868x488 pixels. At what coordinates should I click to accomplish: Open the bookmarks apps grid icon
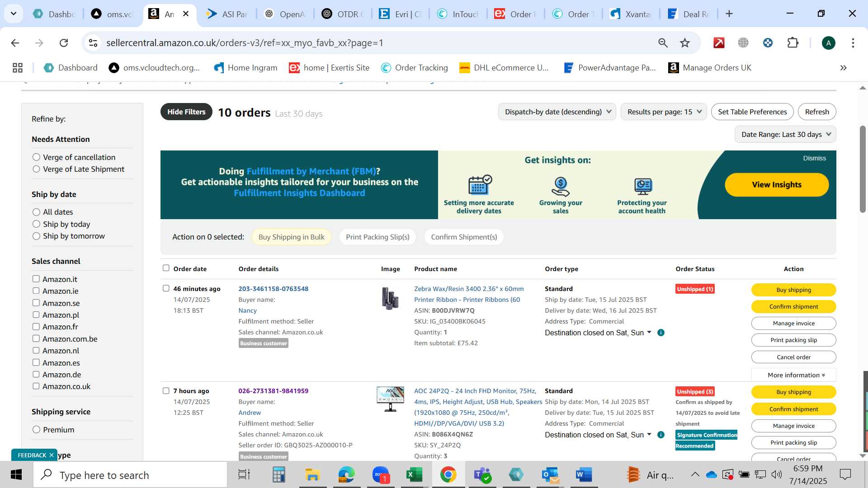point(18,68)
